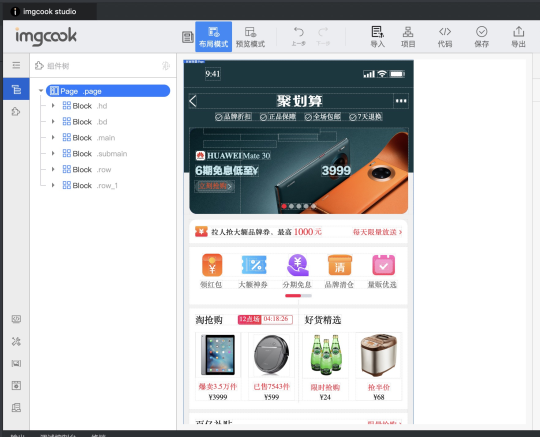Click the document icon beside 布局模式
Screen dimensions: 540x437
(x=188, y=37)
